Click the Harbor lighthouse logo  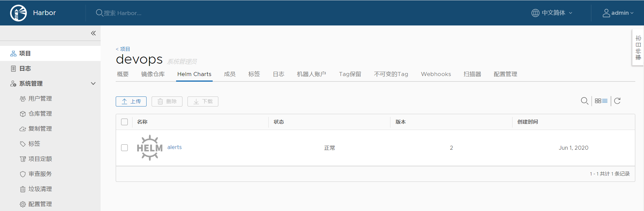tap(18, 13)
